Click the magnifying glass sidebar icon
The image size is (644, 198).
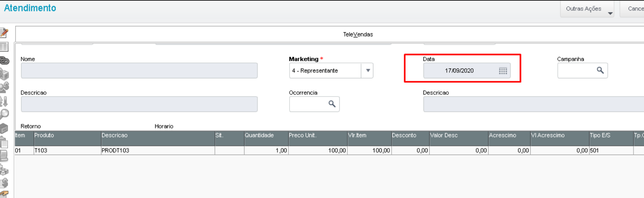4,114
